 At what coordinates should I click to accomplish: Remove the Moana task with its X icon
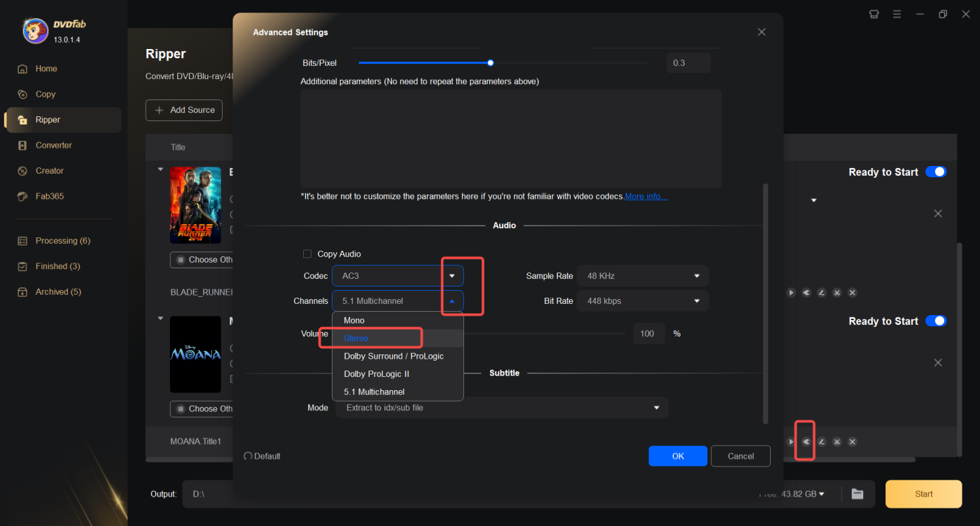(x=938, y=363)
